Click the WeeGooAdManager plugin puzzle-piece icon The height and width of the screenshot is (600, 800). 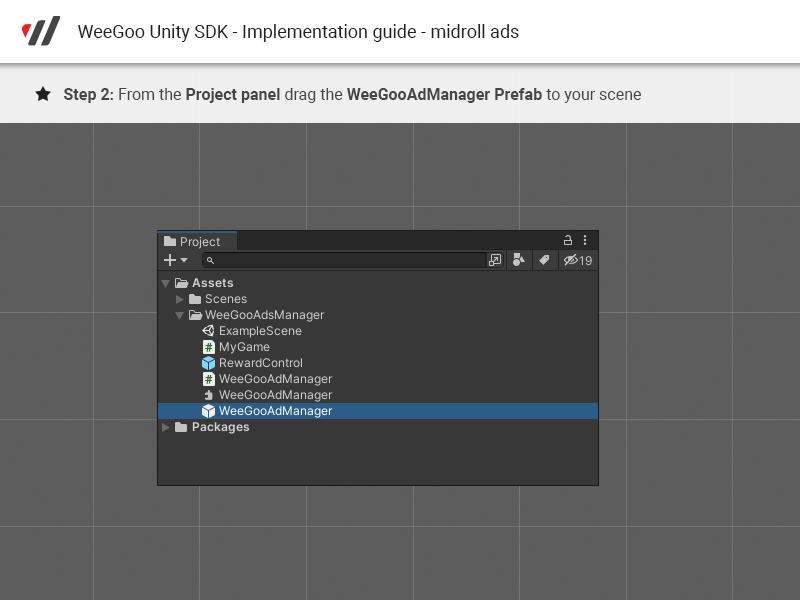point(208,395)
